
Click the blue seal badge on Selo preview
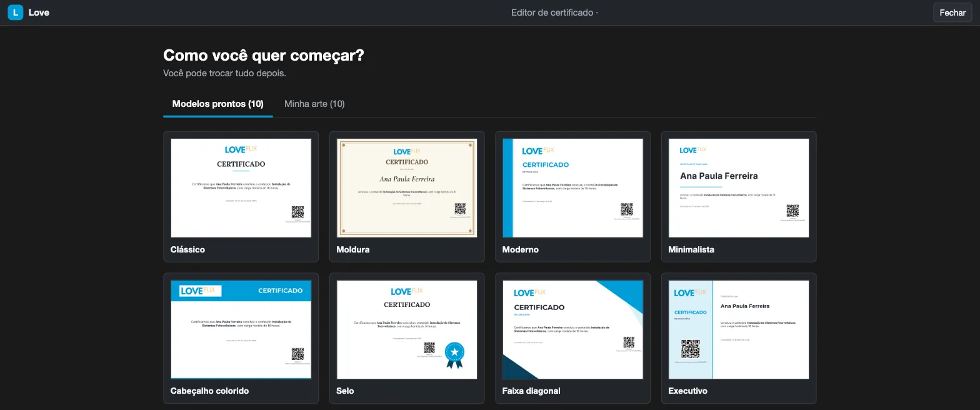pos(454,354)
